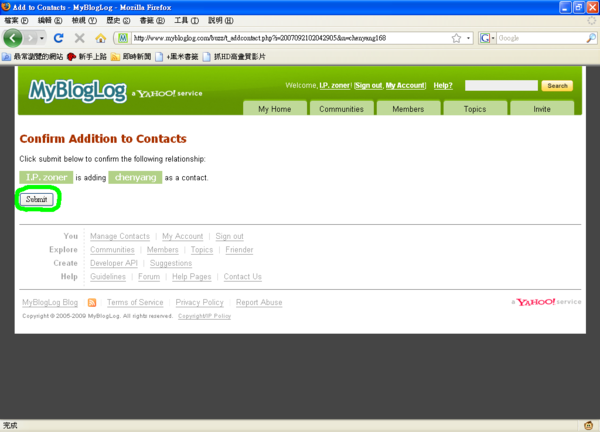Screen dimensions: 600x432
Task: Focus the Firefox Google search field
Action: (541, 38)
